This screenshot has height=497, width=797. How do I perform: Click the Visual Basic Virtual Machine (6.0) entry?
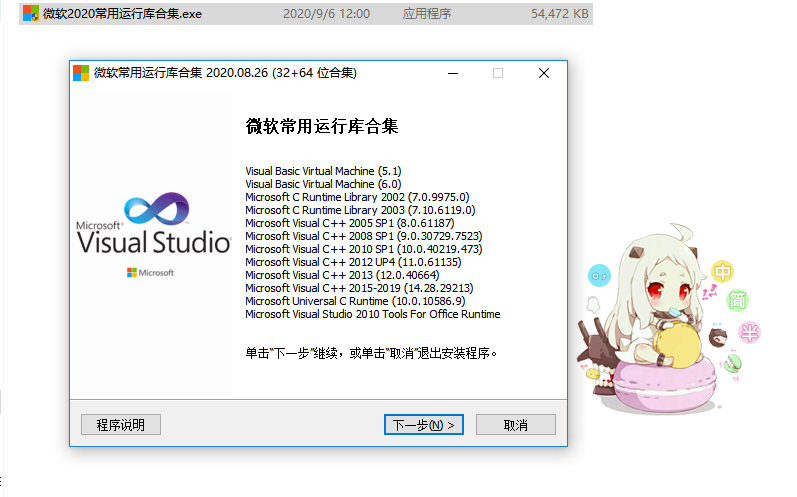(x=323, y=184)
